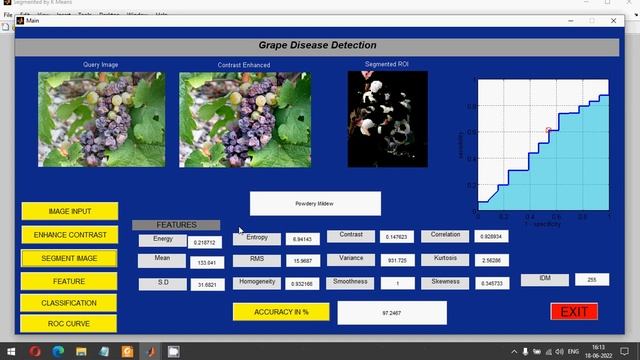This screenshot has width=640, height=360.
Task: Click the Skewness label
Action: [445, 284]
